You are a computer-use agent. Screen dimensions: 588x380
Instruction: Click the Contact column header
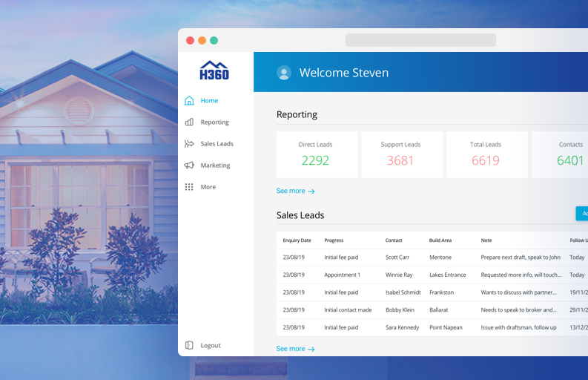[x=394, y=240]
